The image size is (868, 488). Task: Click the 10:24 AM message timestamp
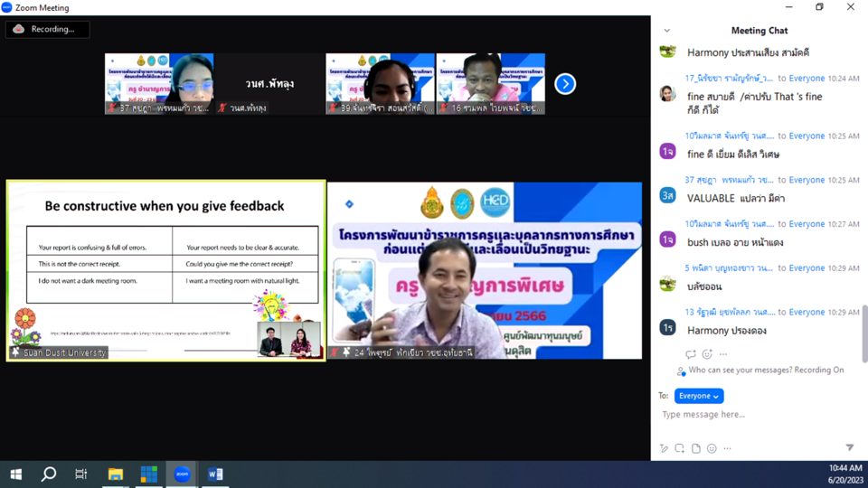843,79
